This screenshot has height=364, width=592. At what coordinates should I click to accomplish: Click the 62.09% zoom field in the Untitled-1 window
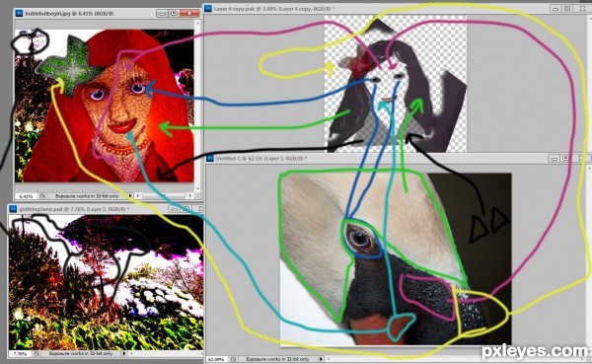coord(217,359)
